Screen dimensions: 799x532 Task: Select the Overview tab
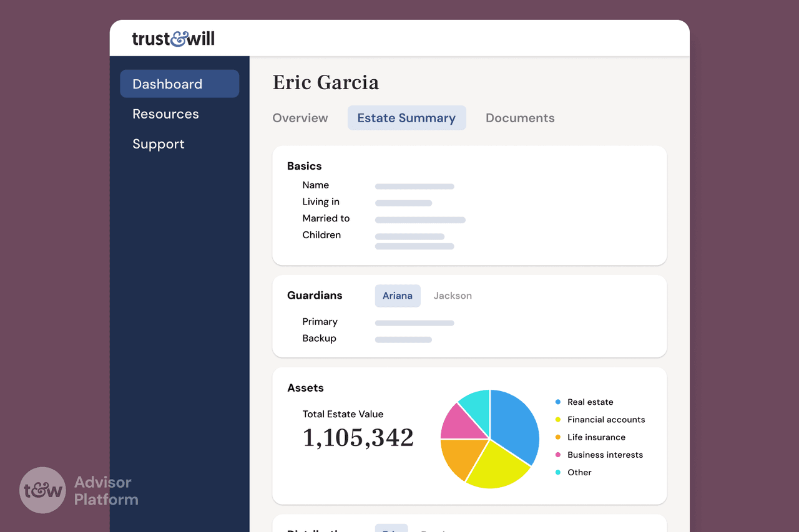point(300,118)
